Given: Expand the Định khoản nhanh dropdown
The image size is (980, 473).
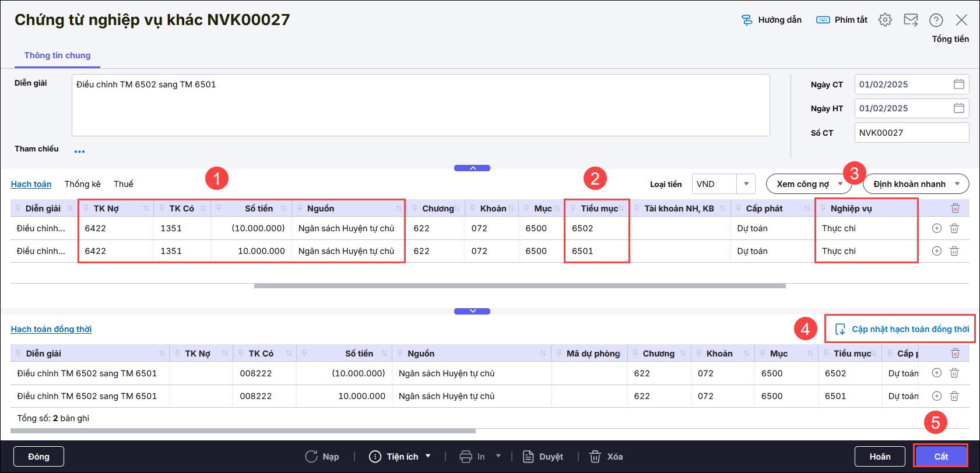Looking at the screenshot, I should 957,184.
